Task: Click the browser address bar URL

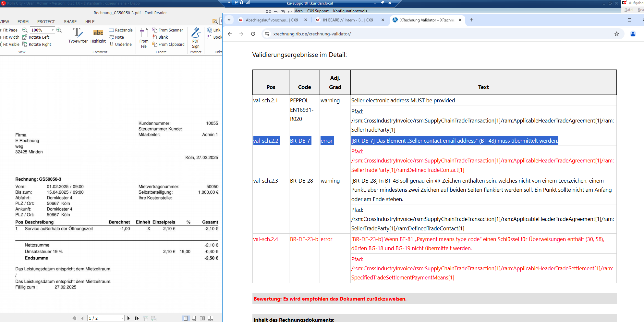Action: [x=312, y=34]
